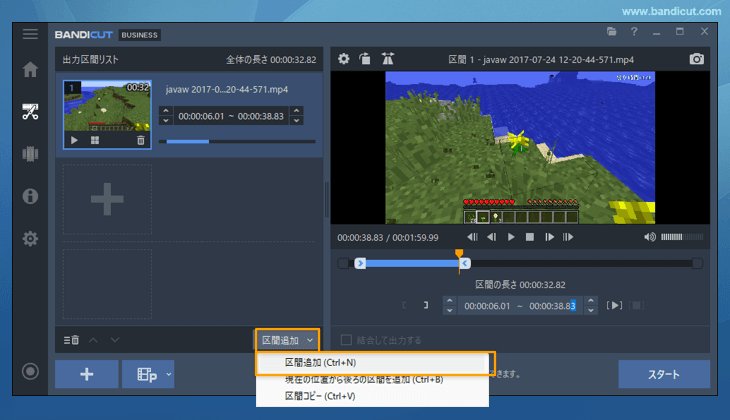Click the flip video icon above preview
730x420 pixels.
(x=387, y=59)
